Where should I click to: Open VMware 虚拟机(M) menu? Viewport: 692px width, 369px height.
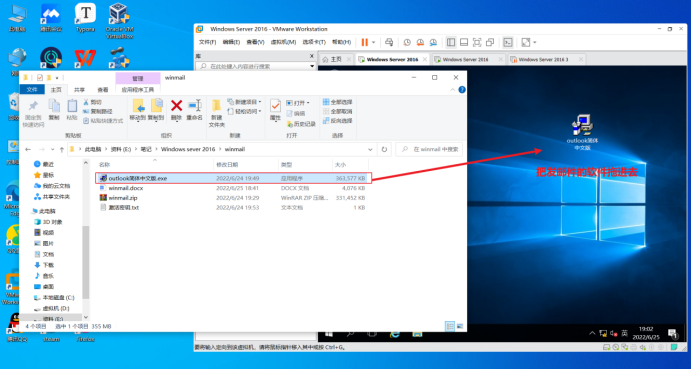tap(283, 42)
